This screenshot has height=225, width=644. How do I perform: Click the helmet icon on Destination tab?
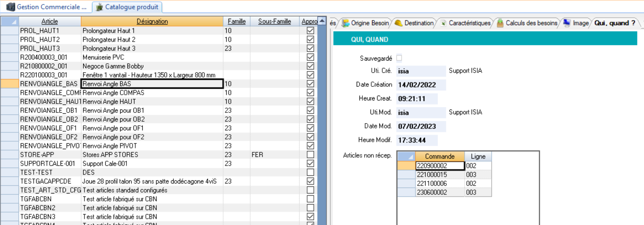(398, 23)
